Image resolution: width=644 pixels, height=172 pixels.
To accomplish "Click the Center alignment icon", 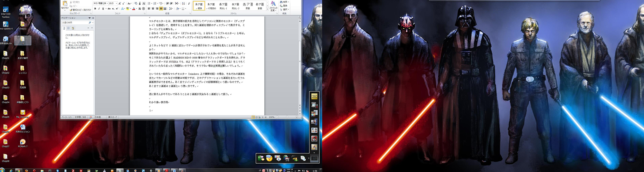I will coord(153,9).
